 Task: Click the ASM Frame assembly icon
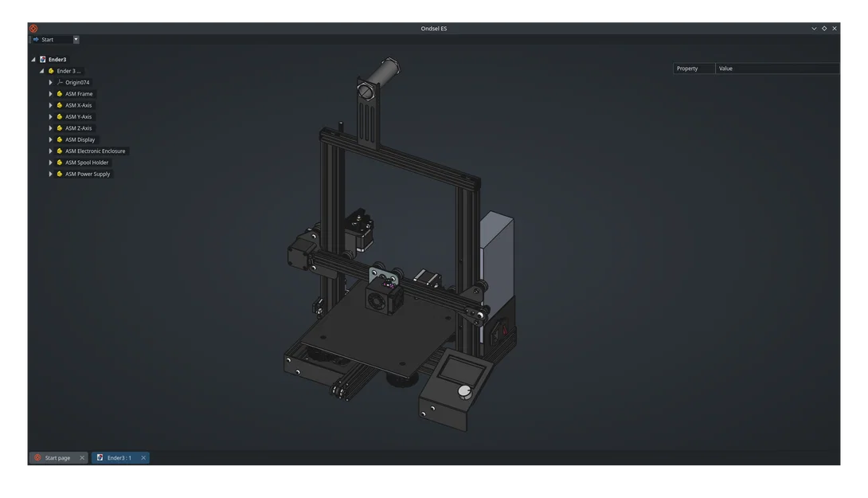tap(59, 93)
